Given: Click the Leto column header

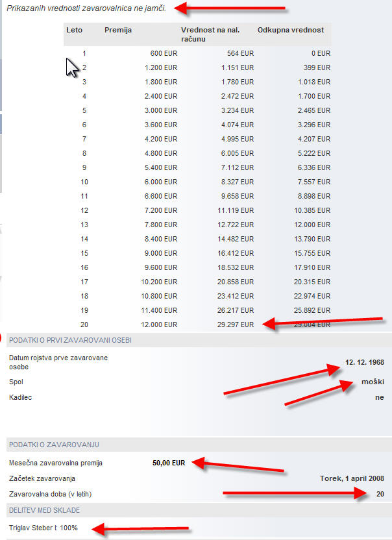Looking at the screenshot, I should (x=75, y=30).
